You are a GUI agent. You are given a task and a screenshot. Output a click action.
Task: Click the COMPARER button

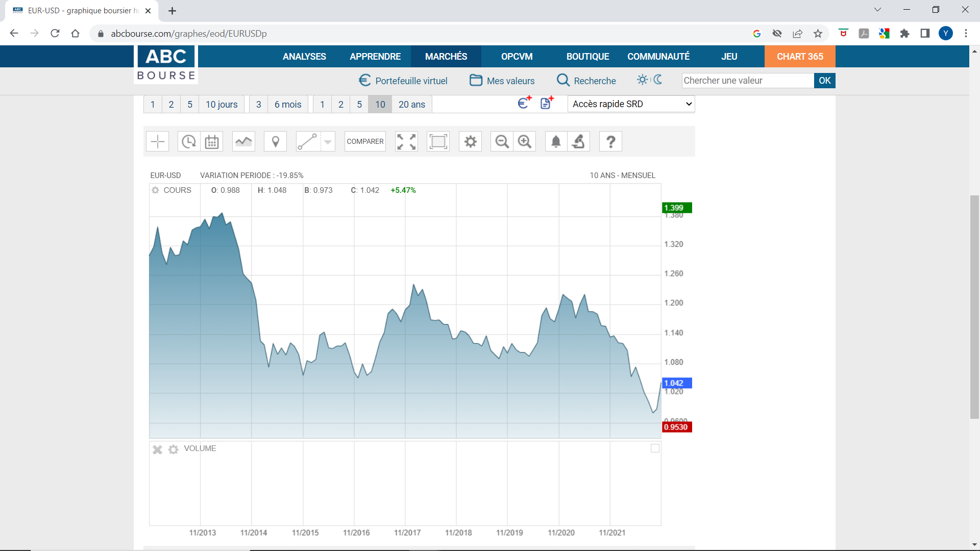(x=365, y=141)
